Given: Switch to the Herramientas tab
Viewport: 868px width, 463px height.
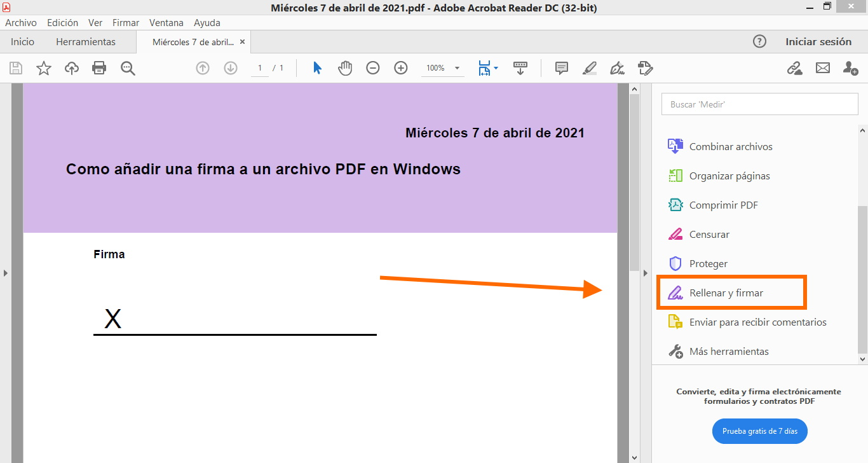Looking at the screenshot, I should pyautogui.click(x=86, y=42).
